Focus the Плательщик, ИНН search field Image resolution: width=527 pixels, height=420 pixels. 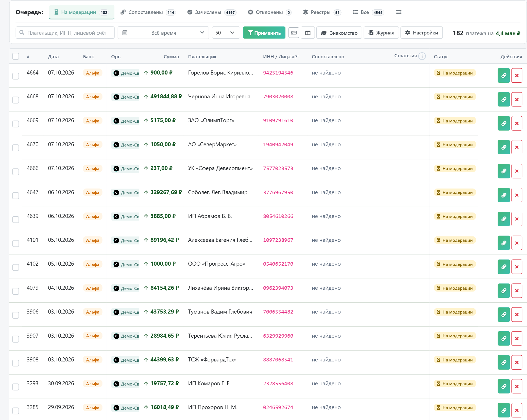pos(65,33)
